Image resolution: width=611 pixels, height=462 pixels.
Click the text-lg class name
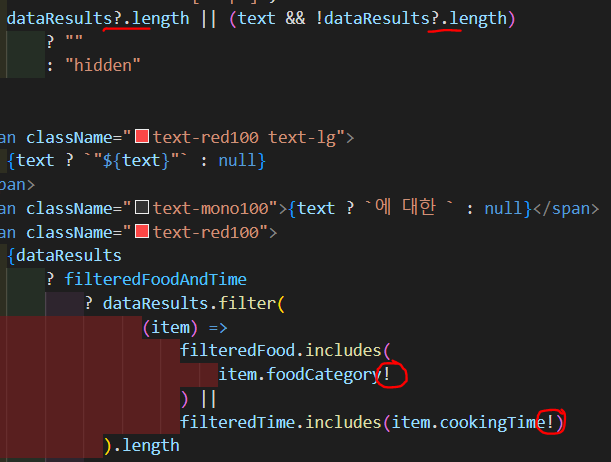click(302, 137)
